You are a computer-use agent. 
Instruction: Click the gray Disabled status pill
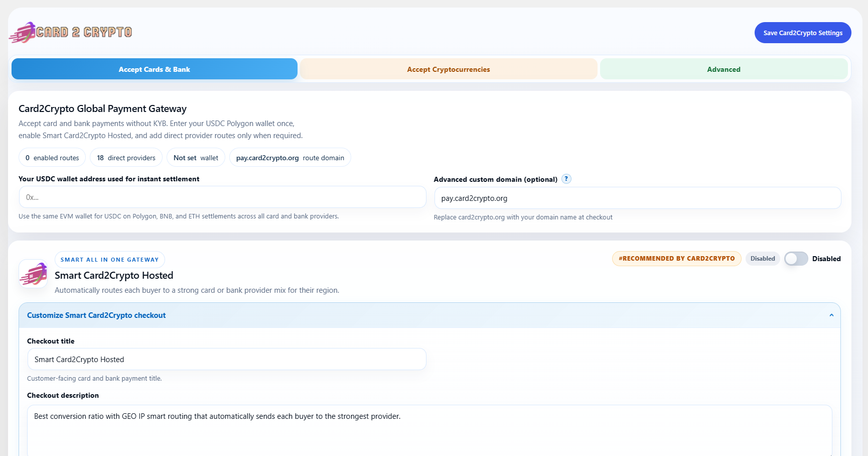coord(763,259)
